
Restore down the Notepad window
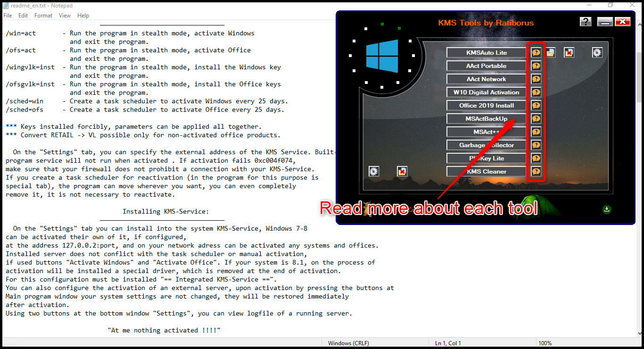[x=611, y=5]
